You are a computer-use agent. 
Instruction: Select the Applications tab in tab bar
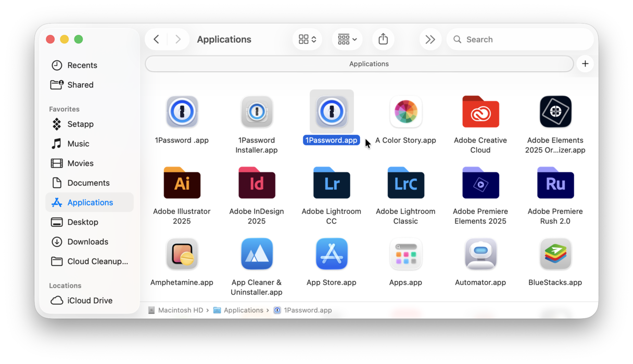[359, 63]
